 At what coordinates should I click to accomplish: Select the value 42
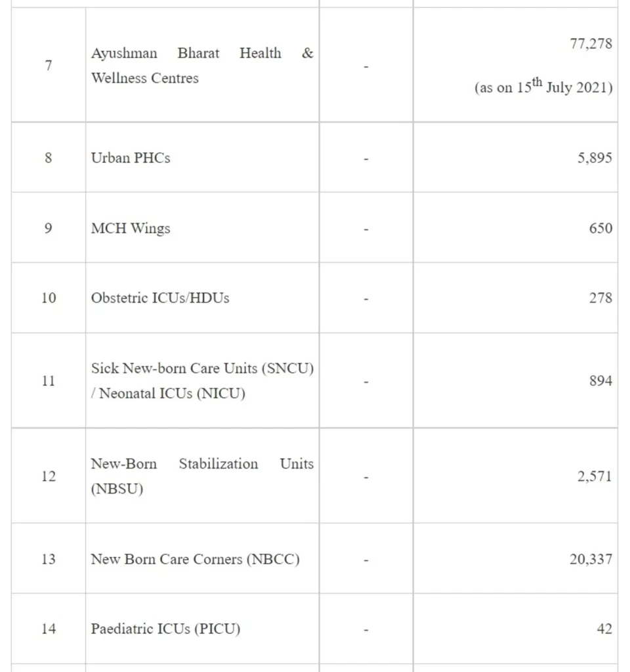point(604,629)
